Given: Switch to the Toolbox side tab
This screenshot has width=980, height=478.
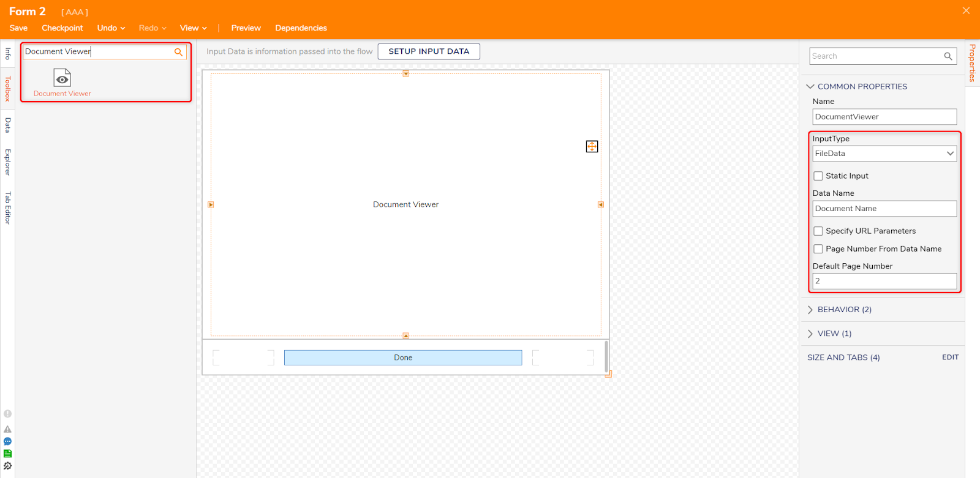Looking at the screenshot, I should pos(7,89).
